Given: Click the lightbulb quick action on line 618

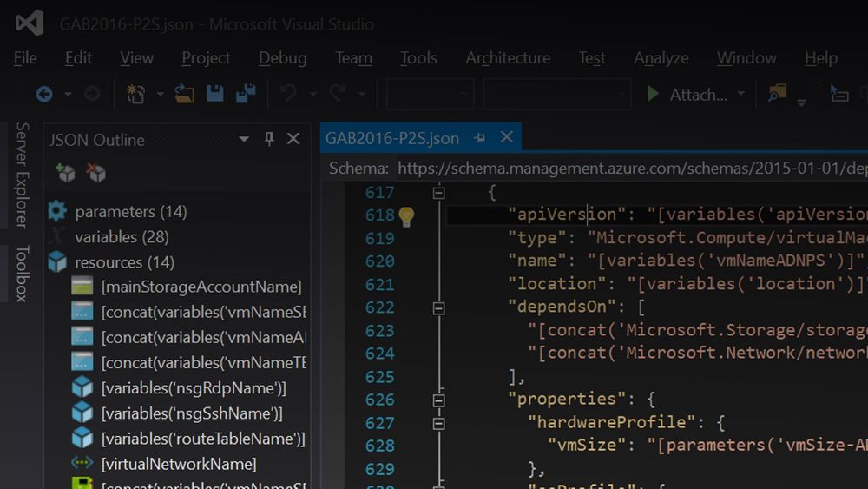Looking at the screenshot, I should pos(406,216).
